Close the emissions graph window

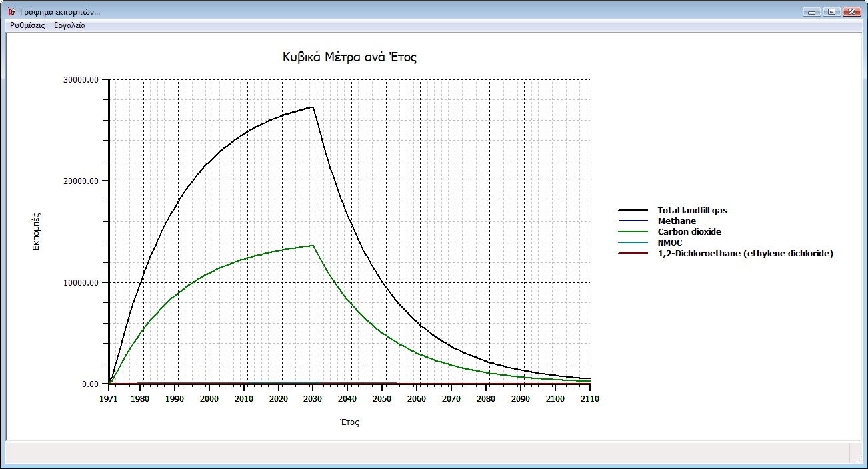click(851, 11)
